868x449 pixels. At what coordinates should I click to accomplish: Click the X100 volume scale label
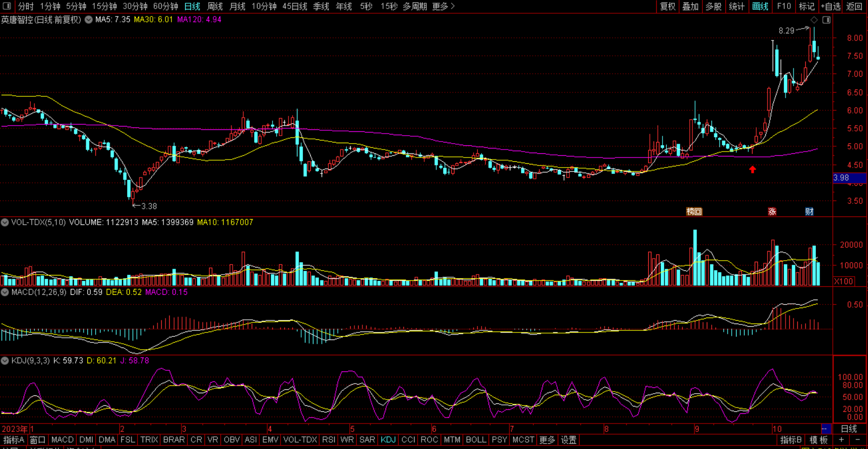tap(844, 281)
